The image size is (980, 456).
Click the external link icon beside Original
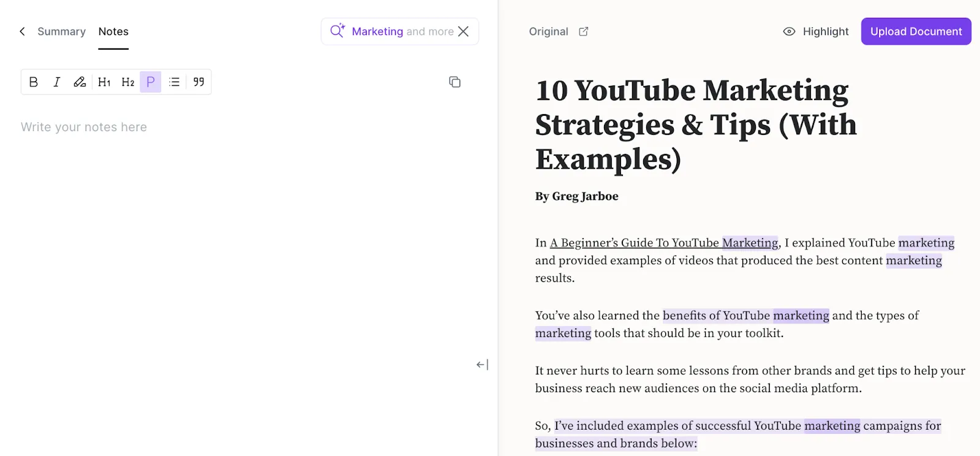[584, 31]
